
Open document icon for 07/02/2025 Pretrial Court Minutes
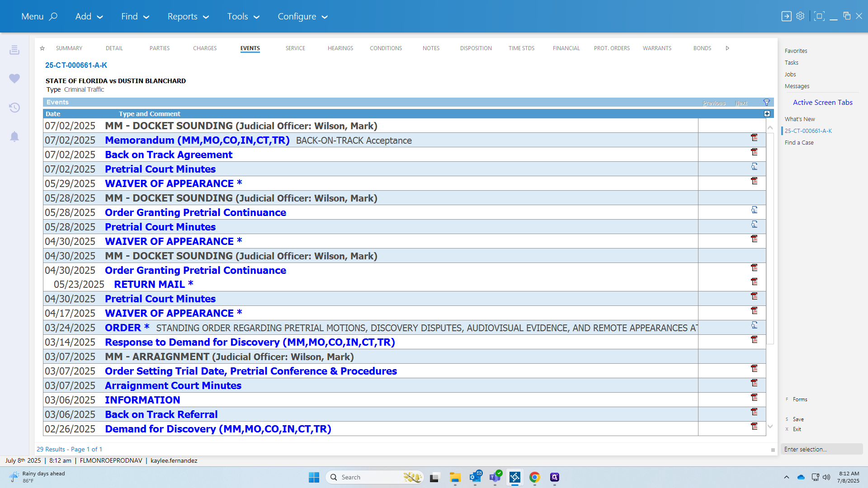pyautogui.click(x=754, y=166)
